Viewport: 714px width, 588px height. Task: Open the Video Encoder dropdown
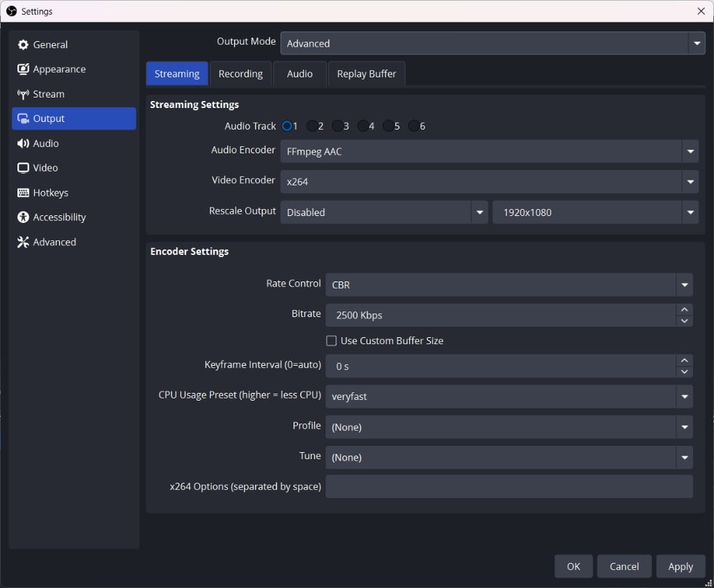pos(489,182)
